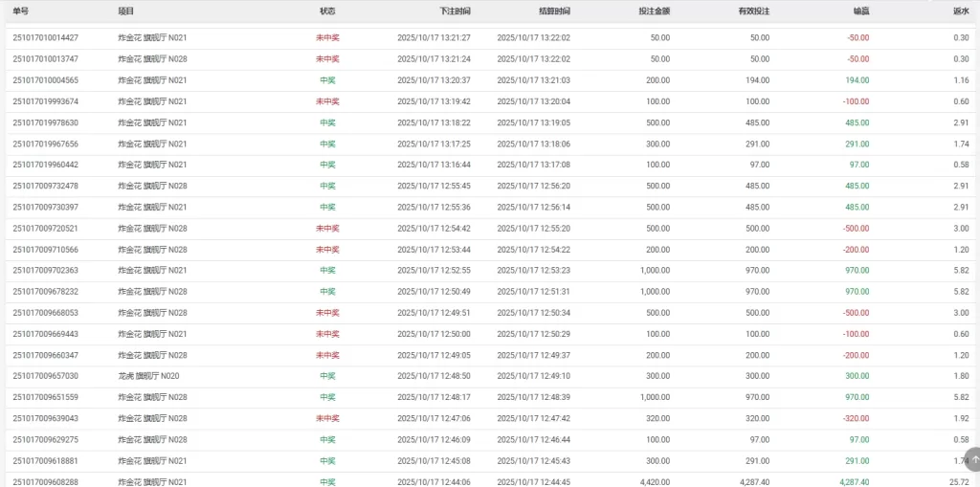
Task: Click the 下注时间 column header
Action: [x=455, y=11]
